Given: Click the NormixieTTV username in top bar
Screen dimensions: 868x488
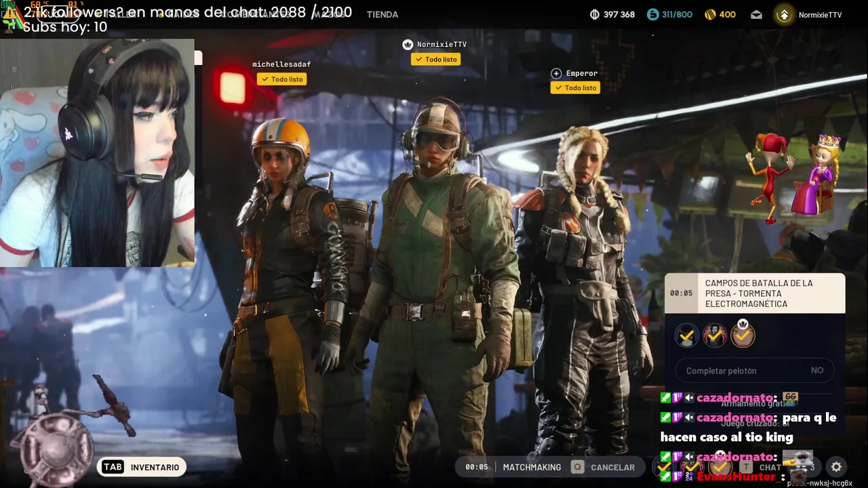Looking at the screenshot, I should pyautogui.click(x=820, y=15).
